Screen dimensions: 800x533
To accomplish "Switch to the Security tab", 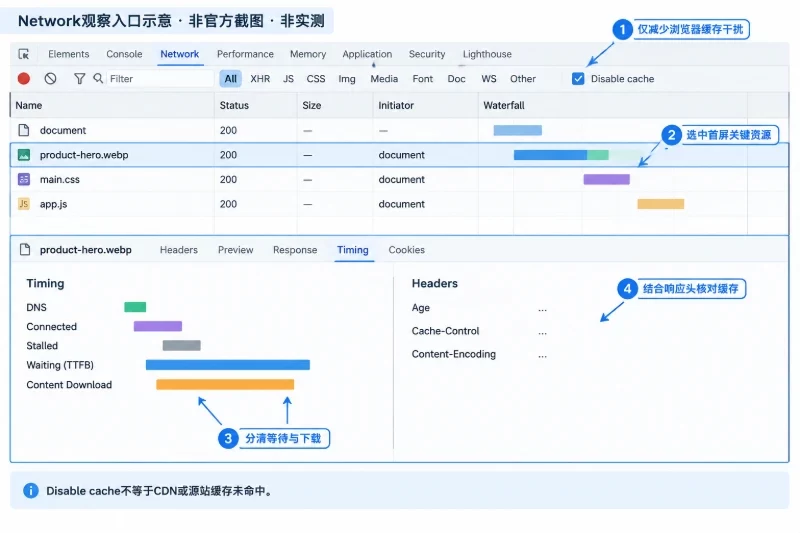I will [427, 54].
